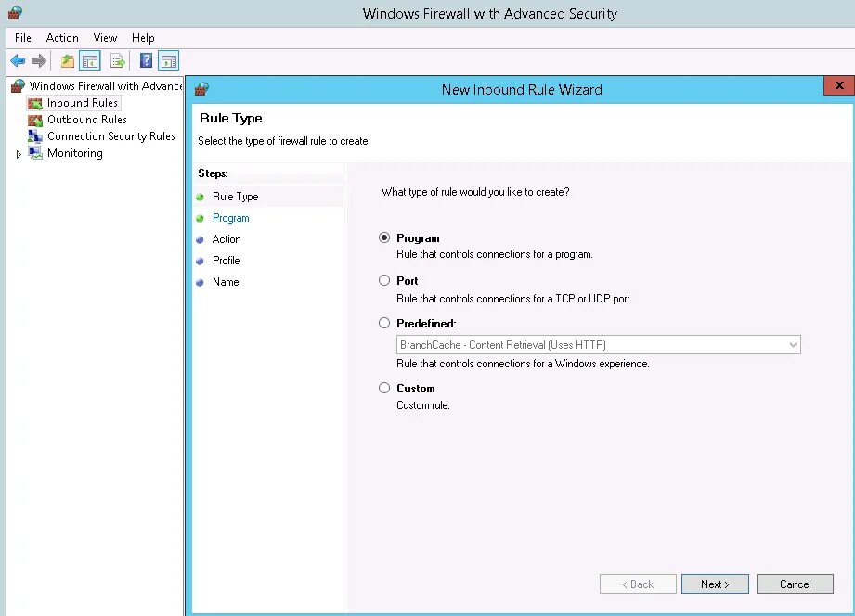Click the firewall icon beside Outbound Rules
855x616 pixels.
click(x=35, y=120)
